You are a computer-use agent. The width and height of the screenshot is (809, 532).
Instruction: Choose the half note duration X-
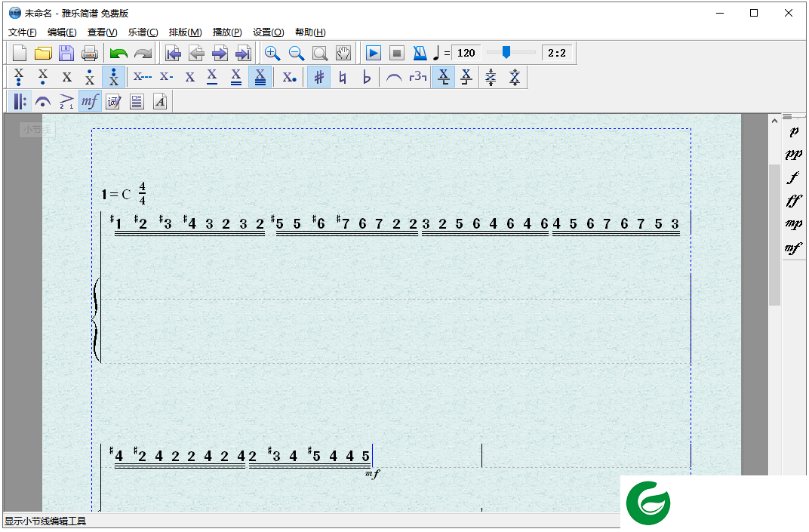pos(166,78)
